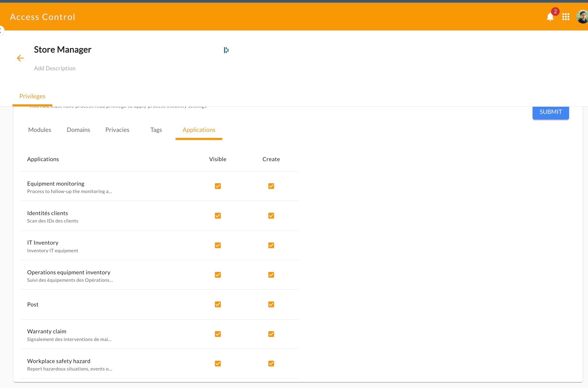This screenshot has height=388, width=588.
Task: Switch to the Modules tab
Action: [x=40, y=130]
